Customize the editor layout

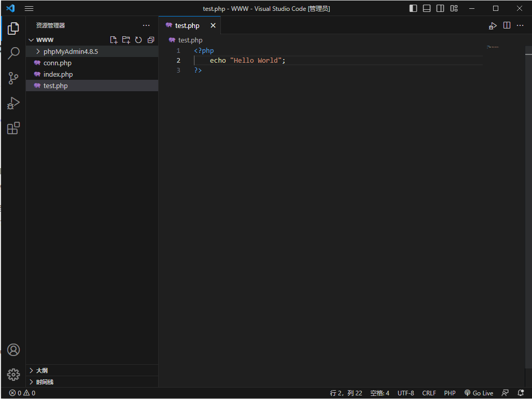(x=454, y=8)
